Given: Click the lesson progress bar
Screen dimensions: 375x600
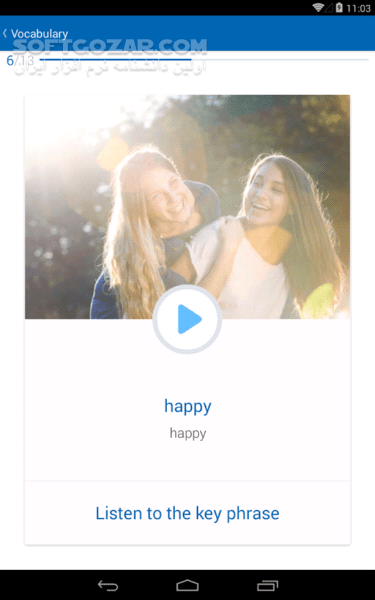Looking at the screenshot, I should [204, 60].
